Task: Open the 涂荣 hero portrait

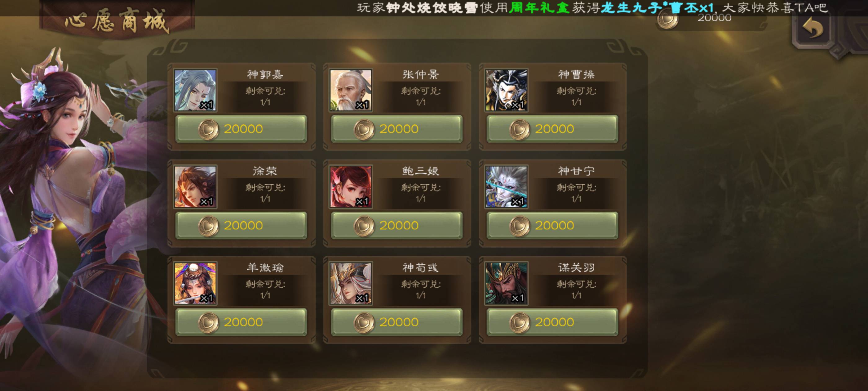Action: [195, 187]
